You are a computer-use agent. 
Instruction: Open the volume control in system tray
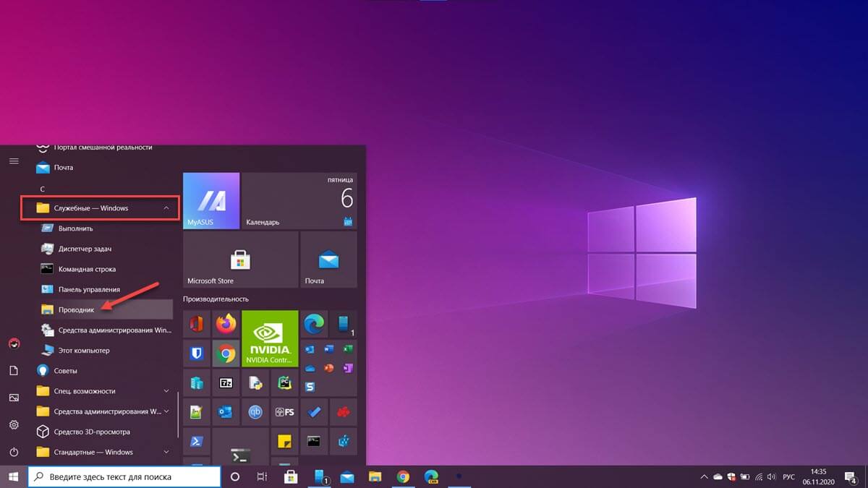(x=771, y=477)
